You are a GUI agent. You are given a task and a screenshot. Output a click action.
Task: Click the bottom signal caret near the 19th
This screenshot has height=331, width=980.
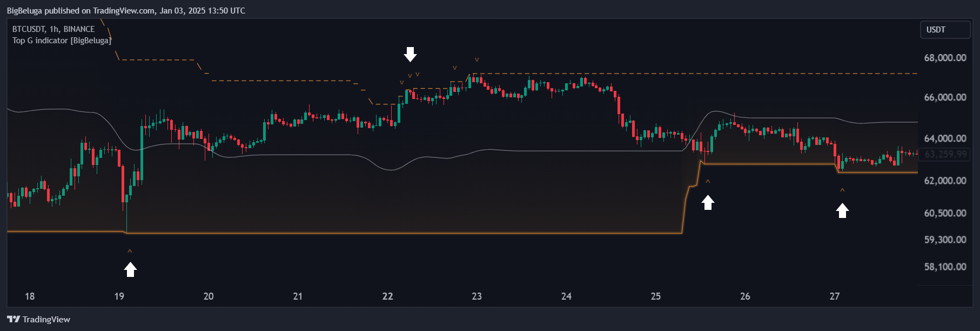(130, 251)
